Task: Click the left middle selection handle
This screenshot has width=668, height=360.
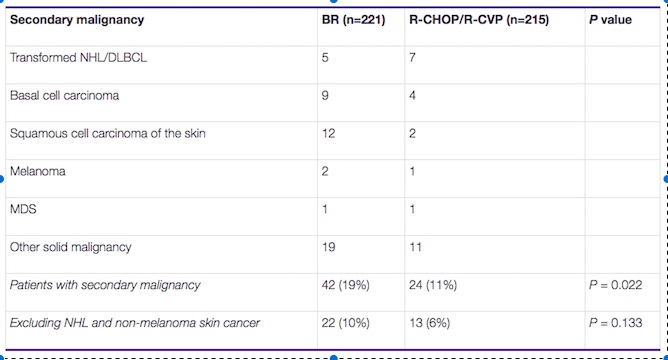Action: 1,179
